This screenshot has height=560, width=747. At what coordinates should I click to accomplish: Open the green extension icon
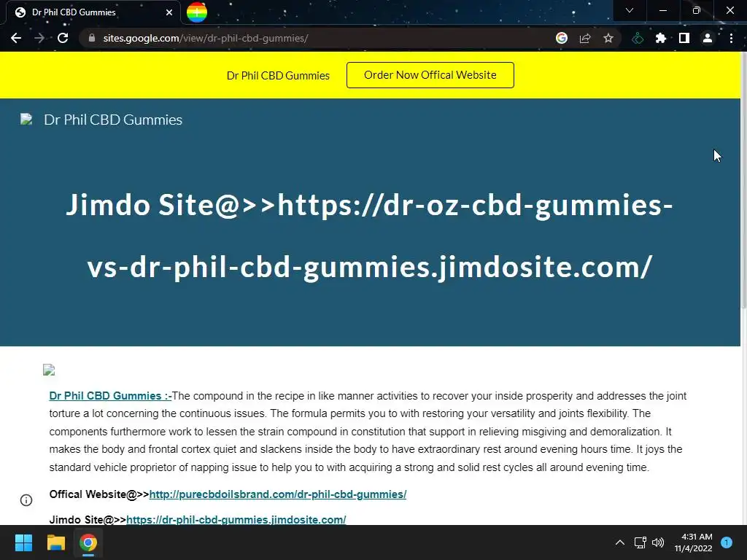click(638, 38)
